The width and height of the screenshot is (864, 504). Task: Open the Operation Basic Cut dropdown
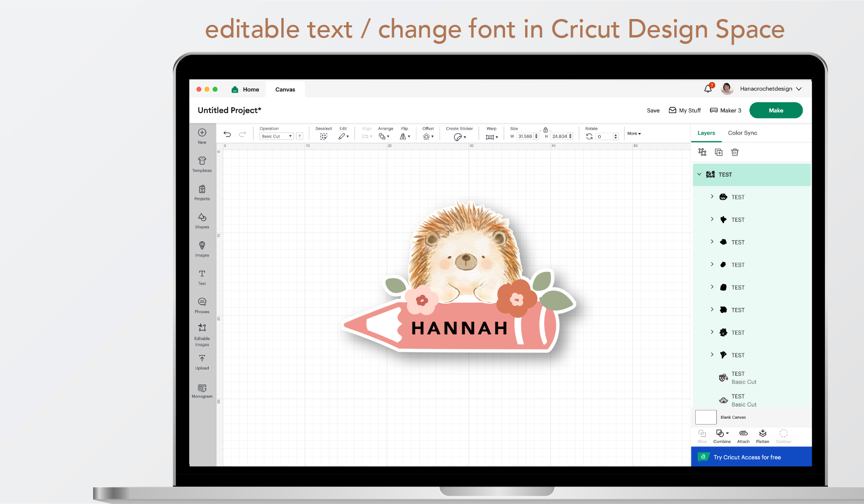click(276, 136)
